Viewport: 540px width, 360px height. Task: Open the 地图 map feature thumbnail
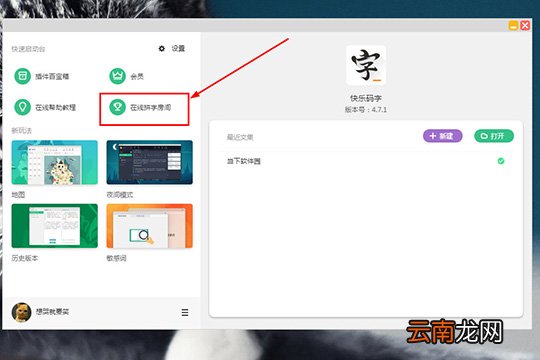coord(54,162)
